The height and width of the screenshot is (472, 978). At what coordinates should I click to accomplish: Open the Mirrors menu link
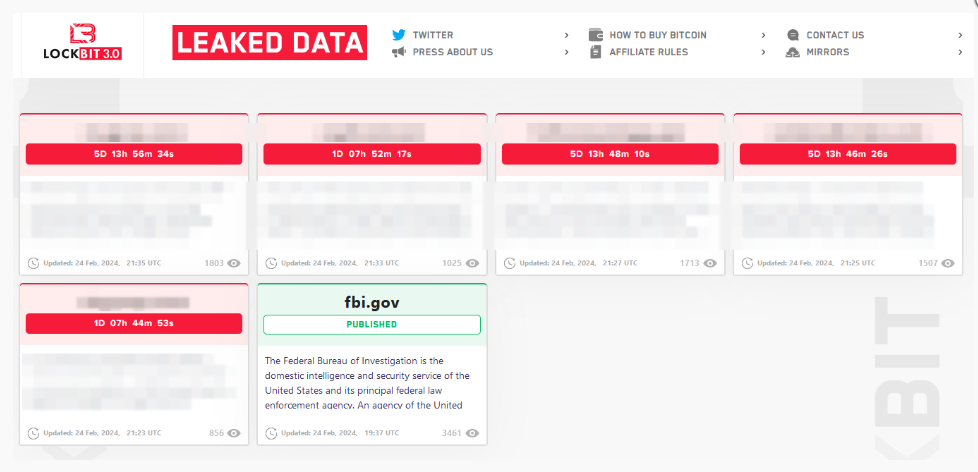coord(827,52)
